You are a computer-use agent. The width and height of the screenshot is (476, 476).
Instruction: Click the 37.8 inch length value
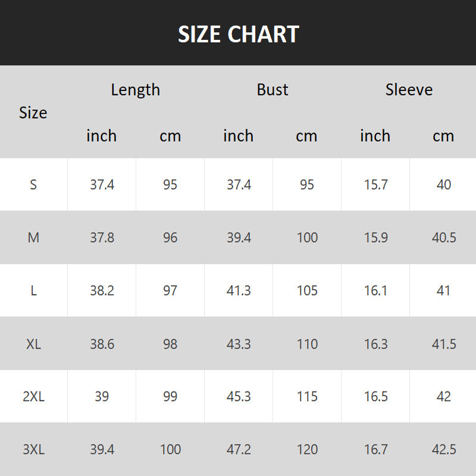102,237
